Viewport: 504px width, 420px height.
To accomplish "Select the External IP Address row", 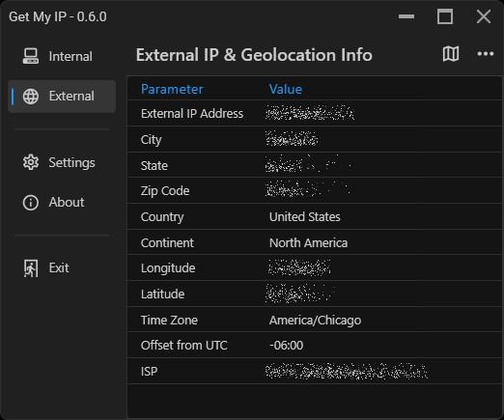I will coord(315,113).
